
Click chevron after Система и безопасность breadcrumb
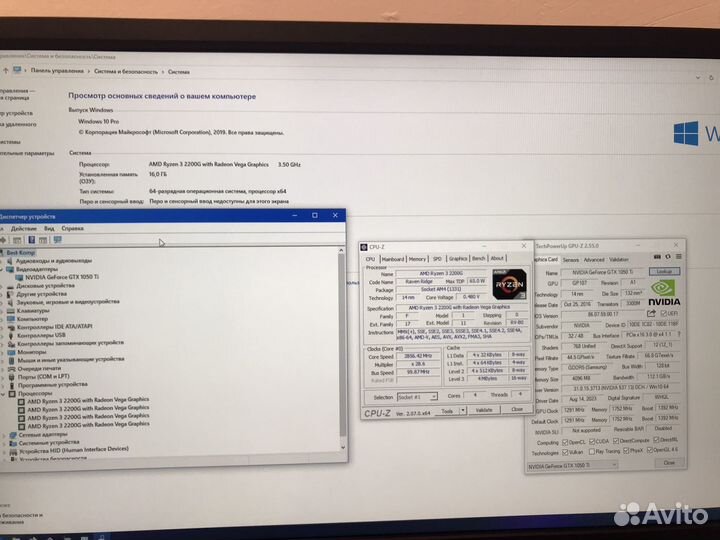[x=163, y=72]
